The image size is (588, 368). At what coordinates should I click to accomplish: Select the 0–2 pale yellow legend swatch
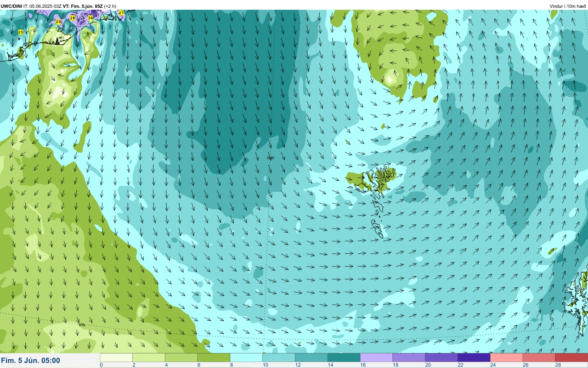click(x=116, y=357)
